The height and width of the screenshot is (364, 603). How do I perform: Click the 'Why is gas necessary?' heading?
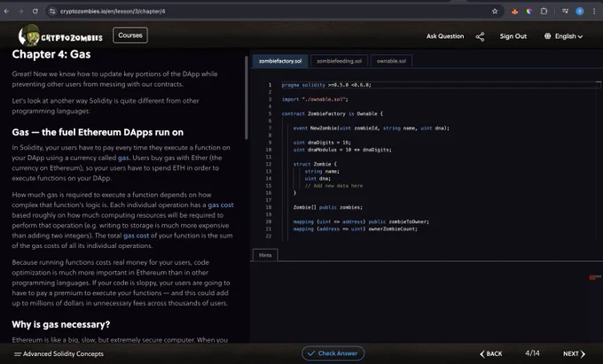(61, 324)
